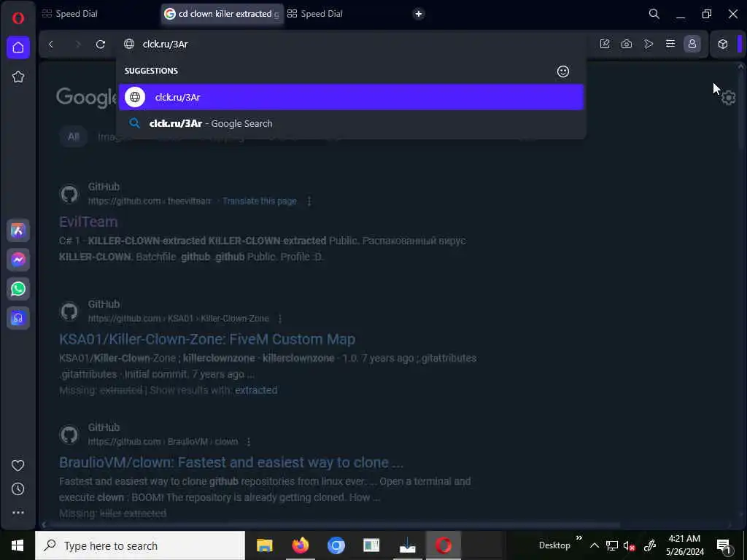Viewport: 747px width, 560px height.
Task: Open WhatsApp sidebar panel
Action: coord(18,289)
